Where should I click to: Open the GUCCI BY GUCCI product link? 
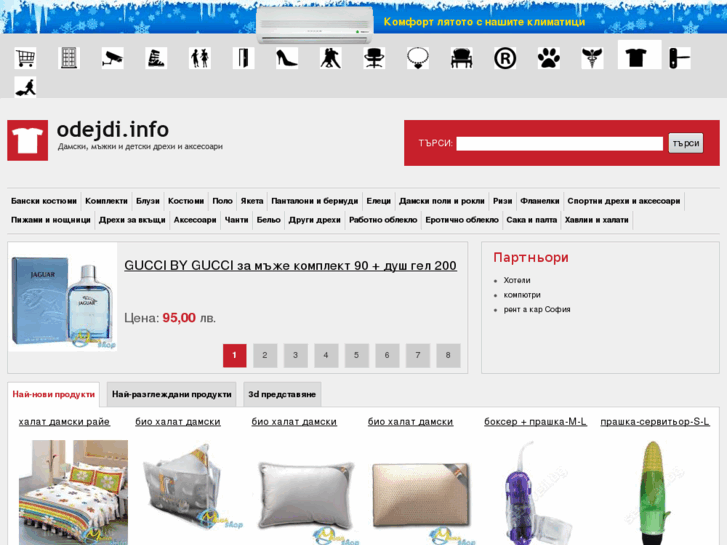pyautogui.click(x=290, y=266)
